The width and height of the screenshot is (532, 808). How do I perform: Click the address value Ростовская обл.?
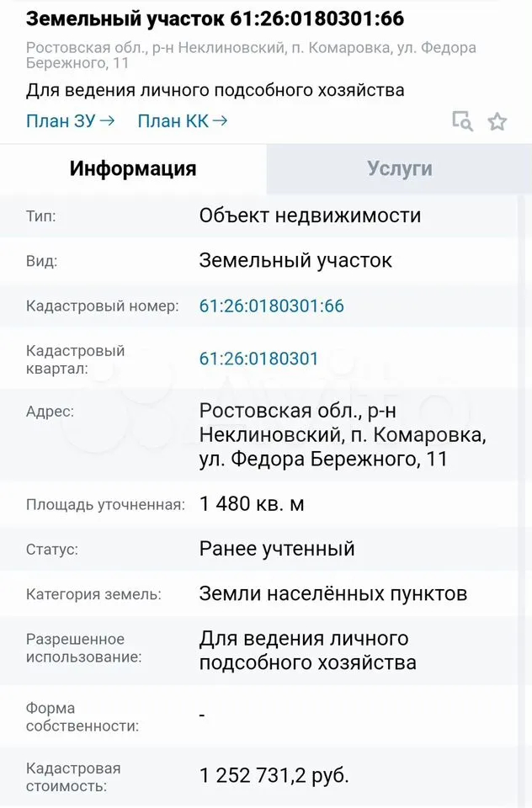pyautogui.click(x=343, y=435)
